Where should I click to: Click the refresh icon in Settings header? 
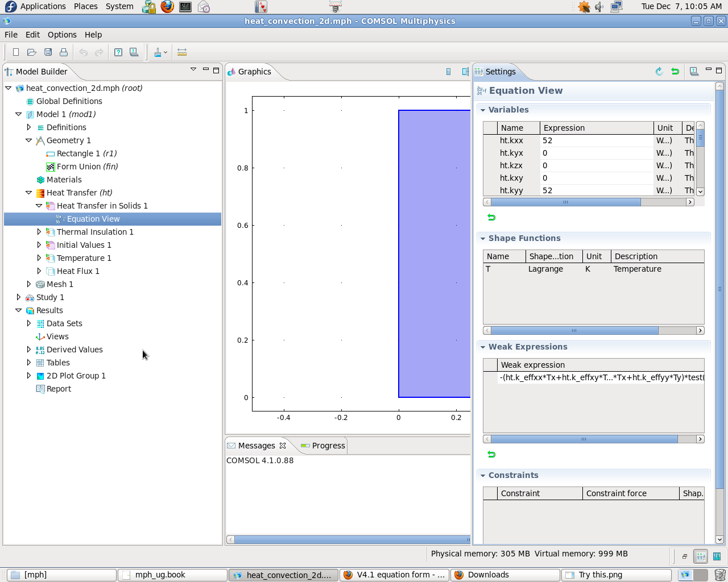[659, 72]
